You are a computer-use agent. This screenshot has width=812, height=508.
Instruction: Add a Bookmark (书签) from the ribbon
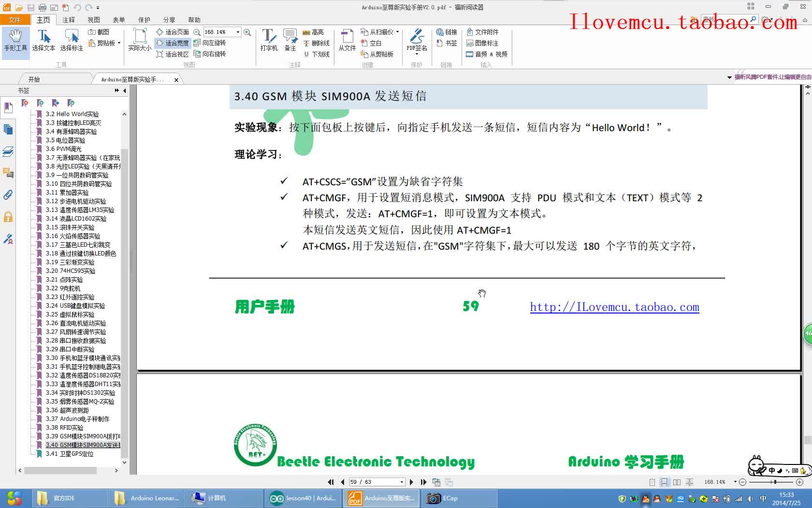[x=447, y=43]
